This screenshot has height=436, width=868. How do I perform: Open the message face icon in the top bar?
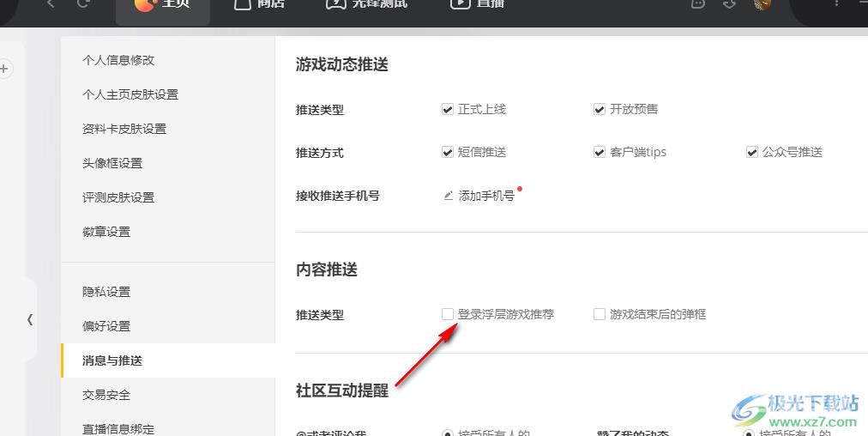coord(699,3)
